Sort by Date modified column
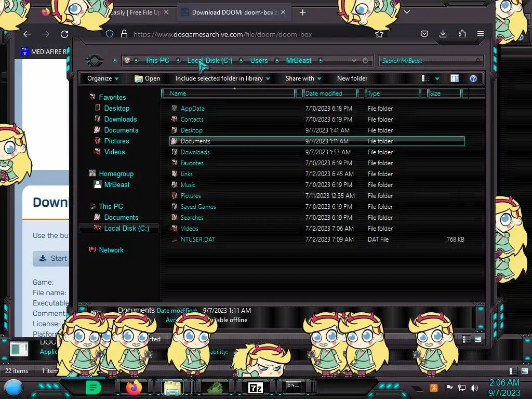The height and width of the screenshot is (399, 532). [329, 94]
